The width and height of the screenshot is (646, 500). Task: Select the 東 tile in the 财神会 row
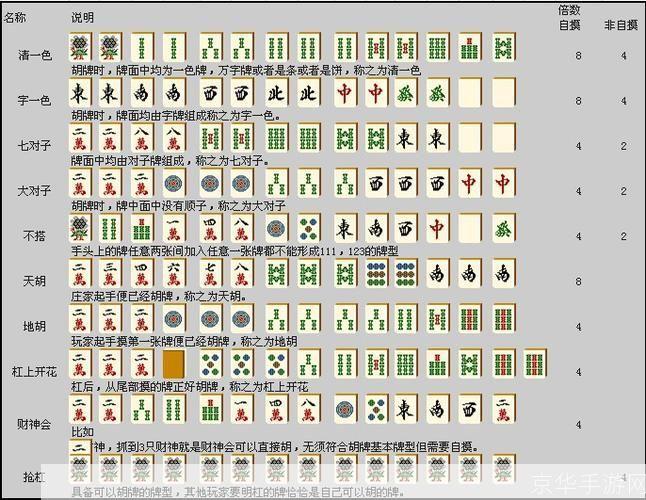[406, 409]
